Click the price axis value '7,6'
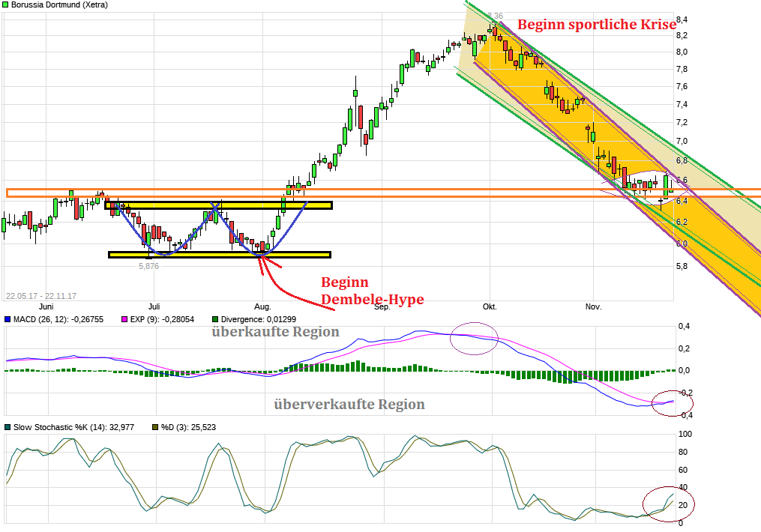Viewport: 761px width, 532px height. [682, 86]
